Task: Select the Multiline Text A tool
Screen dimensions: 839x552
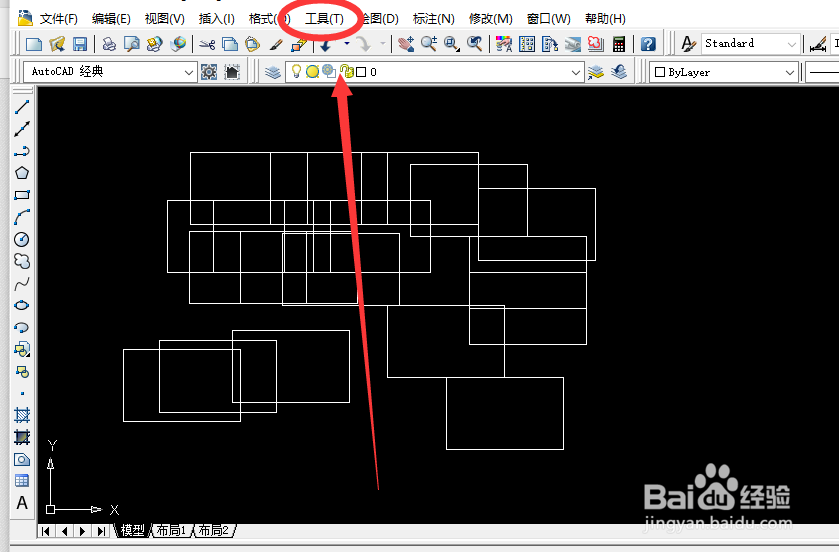Action: click(22, 503)
